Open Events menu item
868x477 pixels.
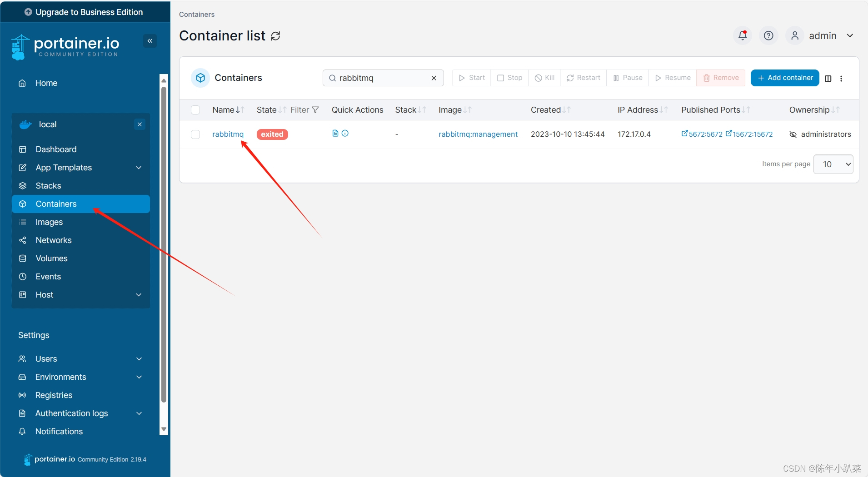[x=81, y=277]
